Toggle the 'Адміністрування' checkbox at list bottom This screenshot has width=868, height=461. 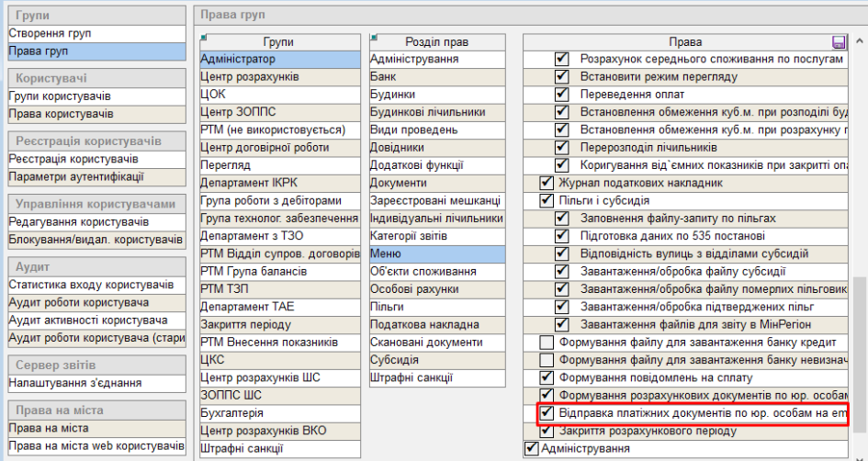(x=531, y=448)
